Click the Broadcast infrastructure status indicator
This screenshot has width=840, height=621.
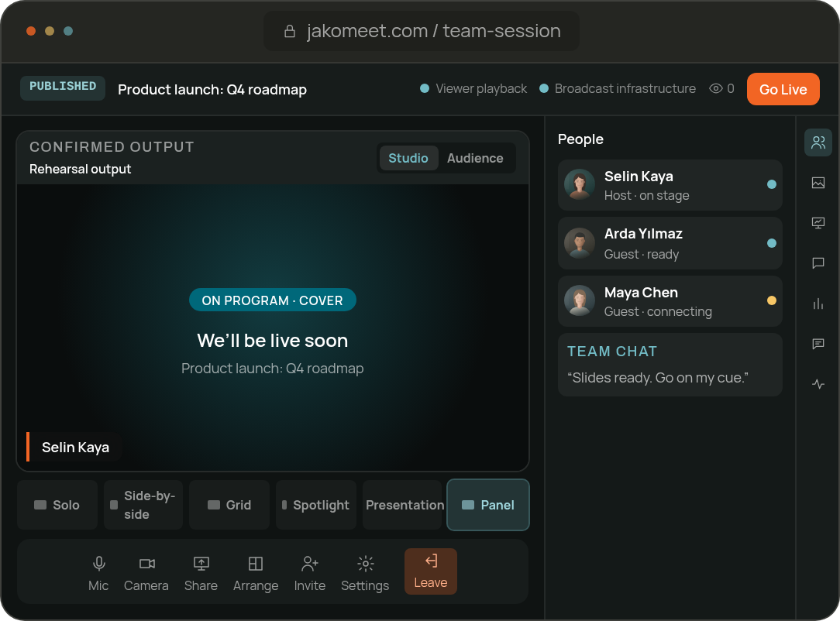click(617, 88)
